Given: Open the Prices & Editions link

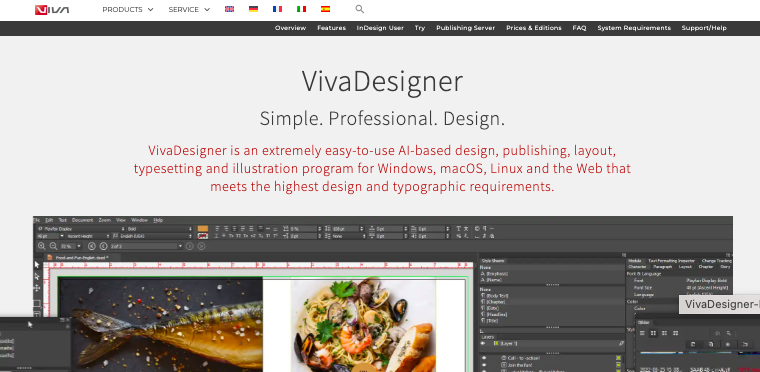Looking at the screenshot, I should click(x=534, y=28).
